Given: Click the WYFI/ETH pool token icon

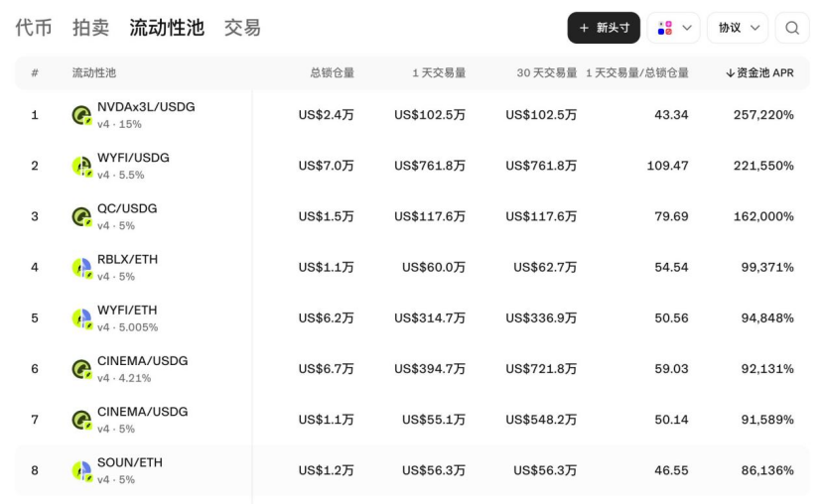Looking at the screenshot, I should coord(82,318).
